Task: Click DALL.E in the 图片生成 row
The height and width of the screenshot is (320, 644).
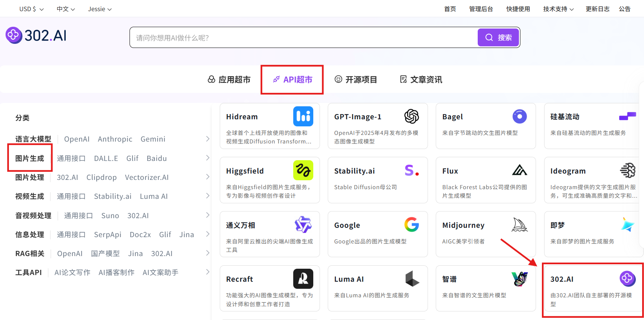Action: (x=106, y=158)
